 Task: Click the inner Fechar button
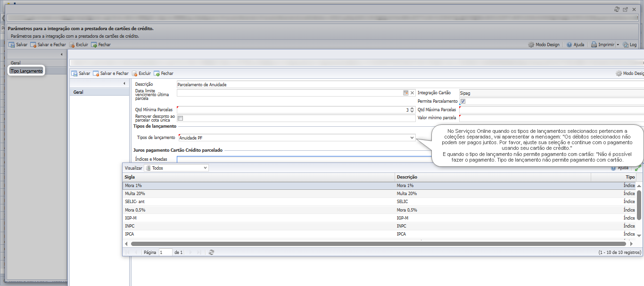click(164, 74)
